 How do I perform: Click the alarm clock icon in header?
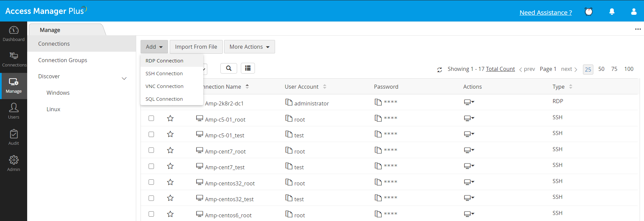point(589,12)
